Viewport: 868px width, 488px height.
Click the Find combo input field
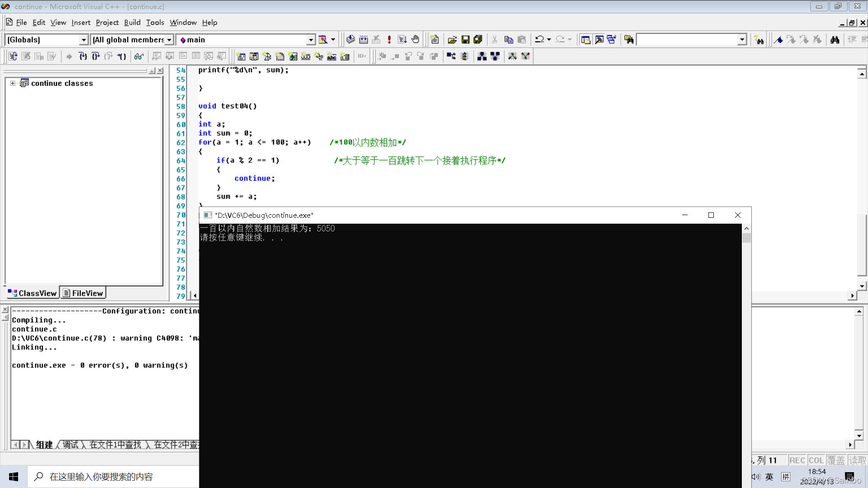click(687, 40)
